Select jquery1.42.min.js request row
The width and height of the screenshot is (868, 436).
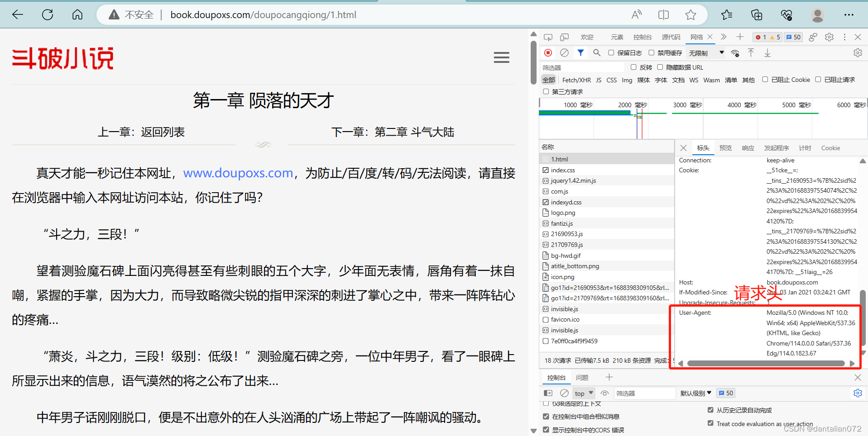click(607, 180)
